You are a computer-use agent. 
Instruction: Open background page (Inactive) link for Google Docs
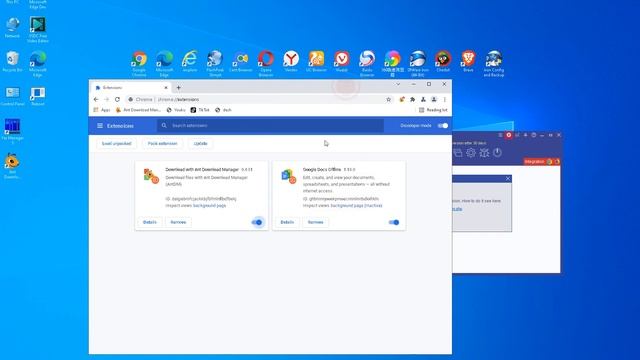coord(356,206)
